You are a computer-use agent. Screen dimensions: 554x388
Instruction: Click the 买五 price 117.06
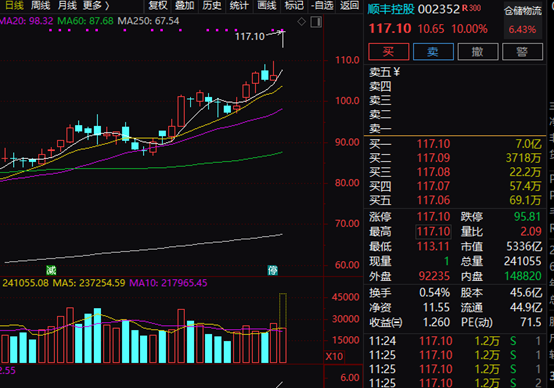pyautogui.click(x=434, y=200)
